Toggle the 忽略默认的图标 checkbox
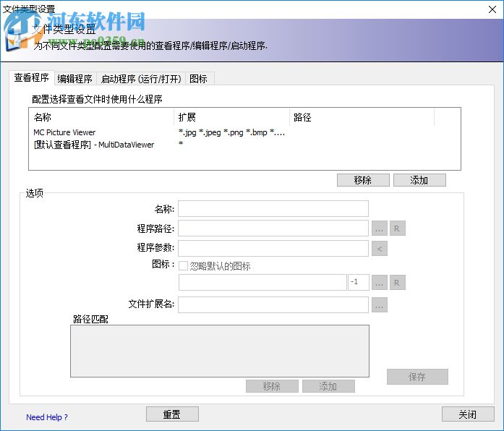504x431 pixels. coord(183,266)
